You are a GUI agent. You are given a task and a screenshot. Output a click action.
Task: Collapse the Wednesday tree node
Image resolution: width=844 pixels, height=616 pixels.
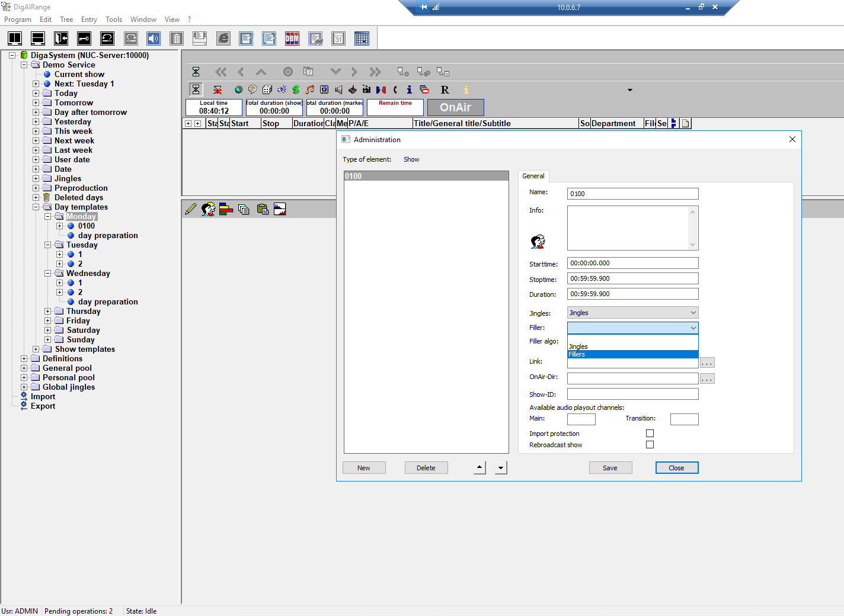tap(47, 274)
